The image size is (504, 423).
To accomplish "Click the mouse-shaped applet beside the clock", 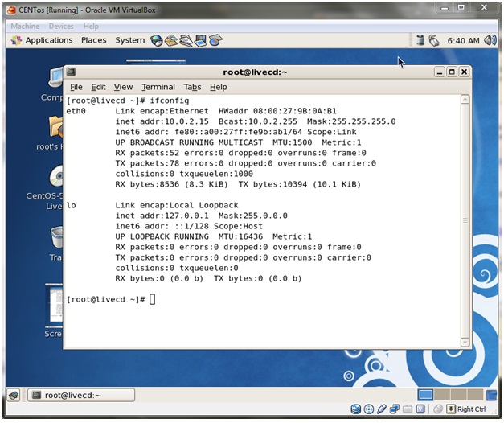I will coord(434,40).
